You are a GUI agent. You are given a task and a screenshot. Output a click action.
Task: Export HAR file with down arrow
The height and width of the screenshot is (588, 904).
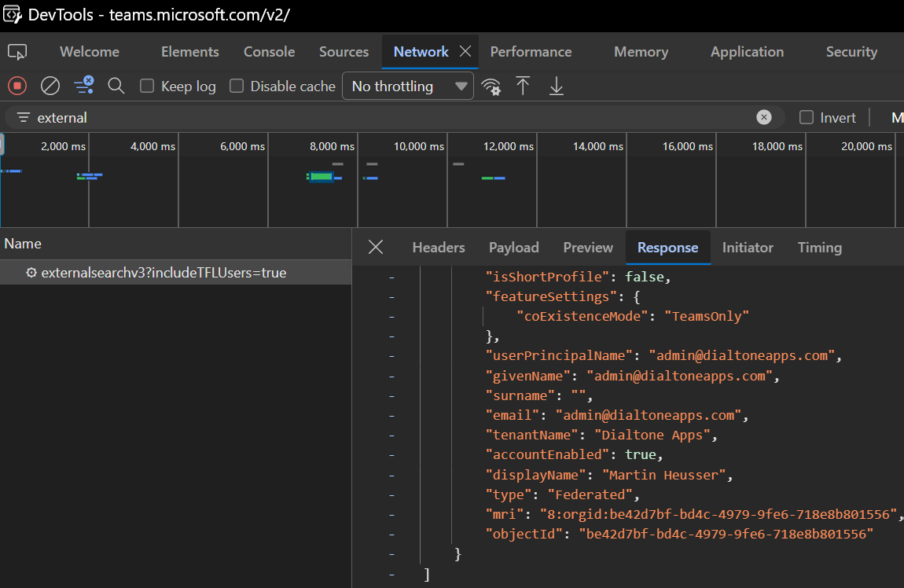tap(557, 86)
